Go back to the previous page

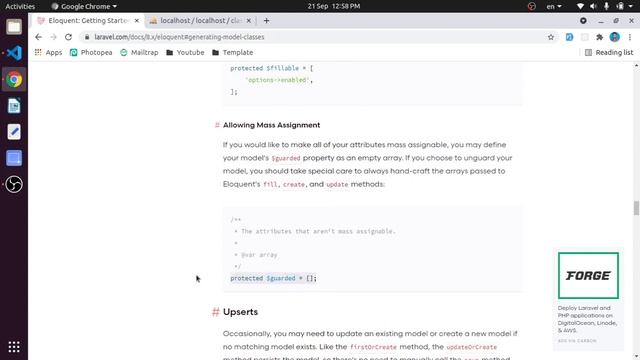click(x=38, y=37)
